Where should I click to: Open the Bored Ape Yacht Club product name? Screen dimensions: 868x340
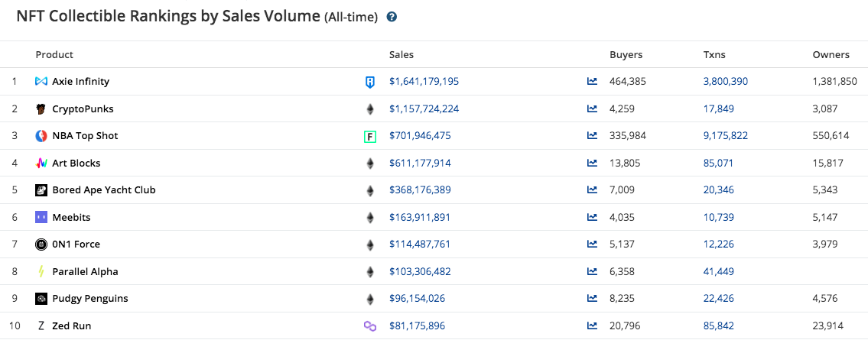(104, 189)
